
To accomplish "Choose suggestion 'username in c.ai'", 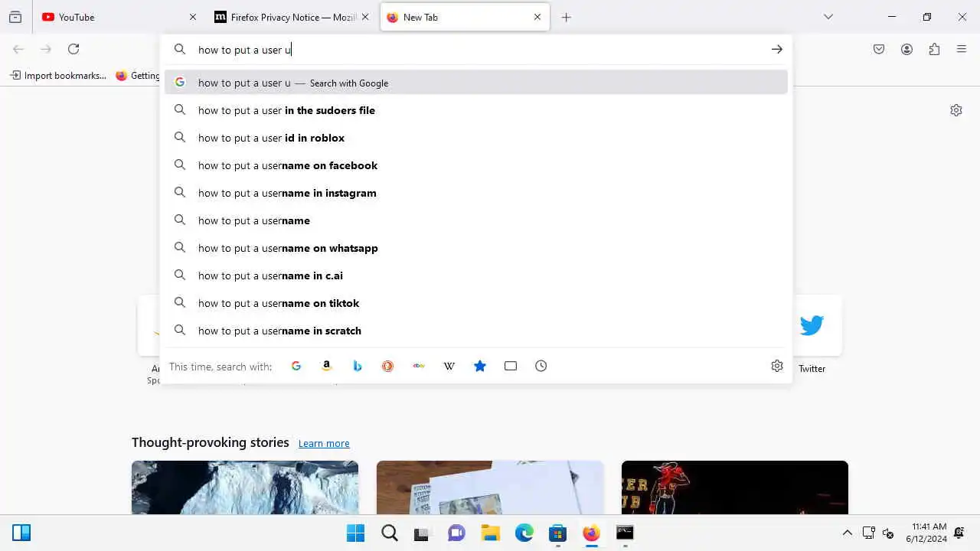I will click(x=476, y=275).
